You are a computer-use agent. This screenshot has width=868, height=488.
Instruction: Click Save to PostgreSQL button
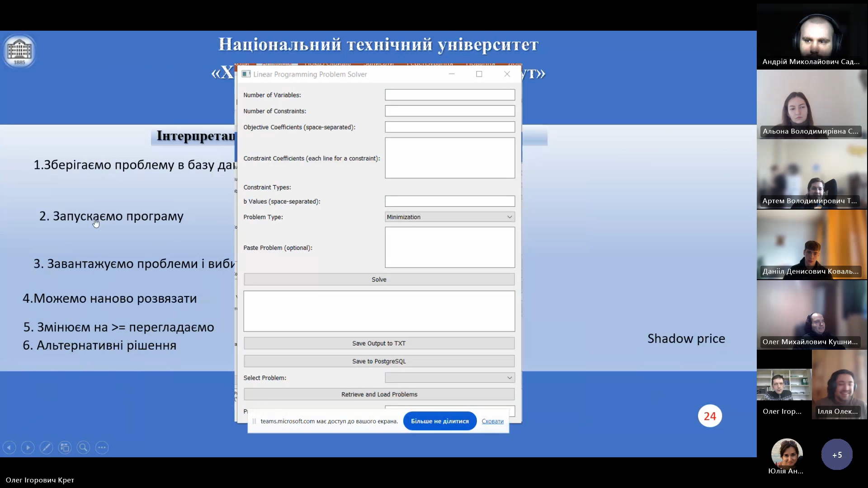click(379, 361)
